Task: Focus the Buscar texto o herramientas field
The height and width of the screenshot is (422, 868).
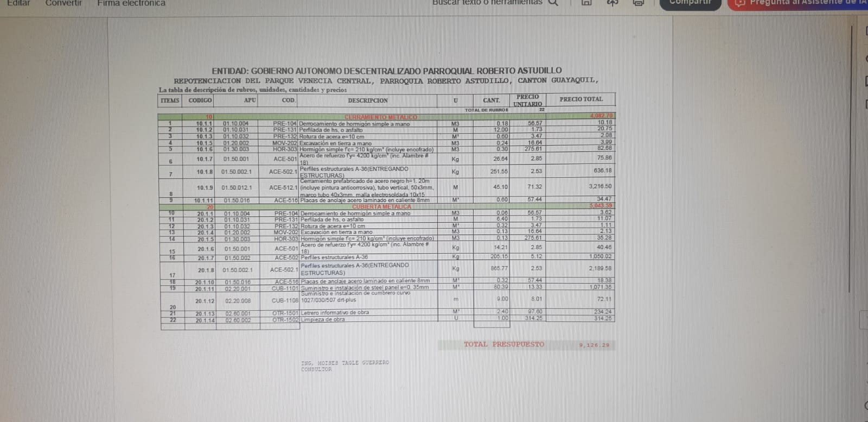Action: (487, 3)
